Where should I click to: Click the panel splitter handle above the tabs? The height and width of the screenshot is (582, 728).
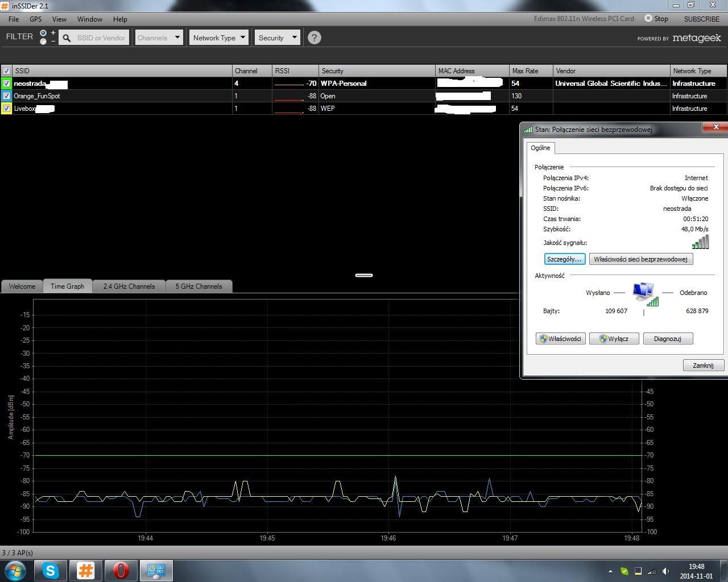364,275
